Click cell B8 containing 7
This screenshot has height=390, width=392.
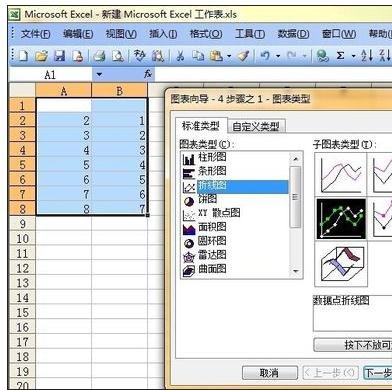119,209
